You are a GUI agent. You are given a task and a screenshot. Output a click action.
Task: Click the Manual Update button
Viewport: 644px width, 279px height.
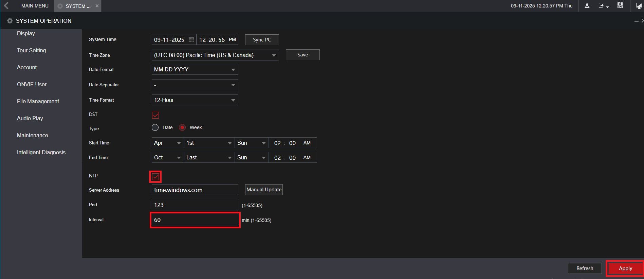(x=264, y=190)
